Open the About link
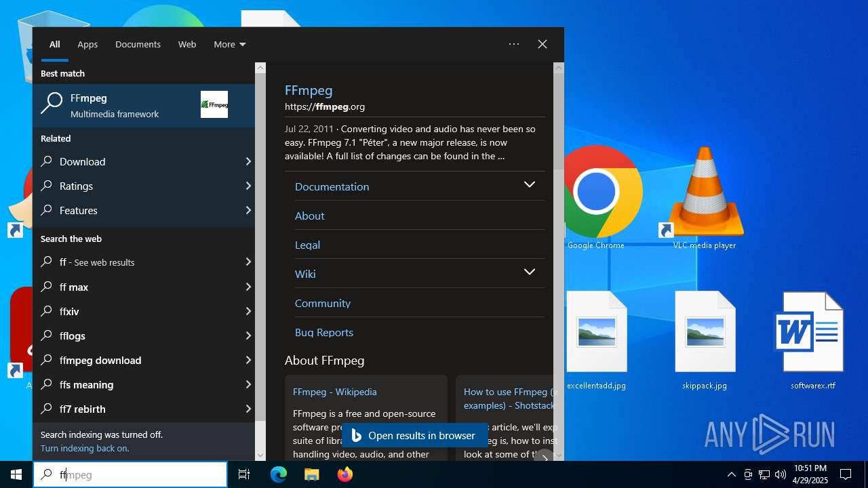Screen dimensions: 868x488 point(309,216)
